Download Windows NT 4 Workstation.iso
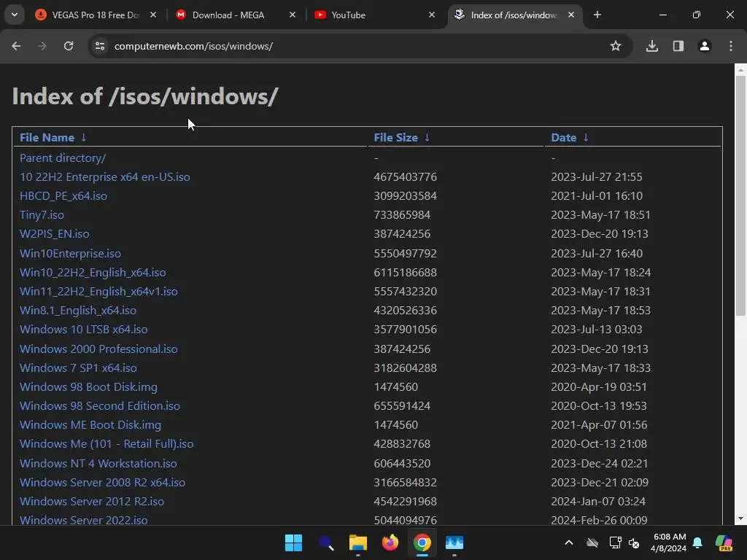The height and width of the screenshot is (560, 747). (98, 463)
